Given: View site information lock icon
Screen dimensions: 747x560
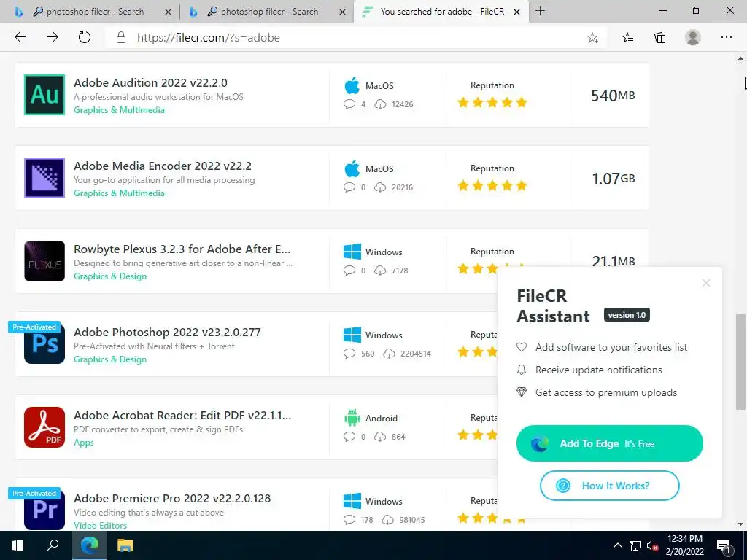Looking at the screenshot, I should (121, 38).
